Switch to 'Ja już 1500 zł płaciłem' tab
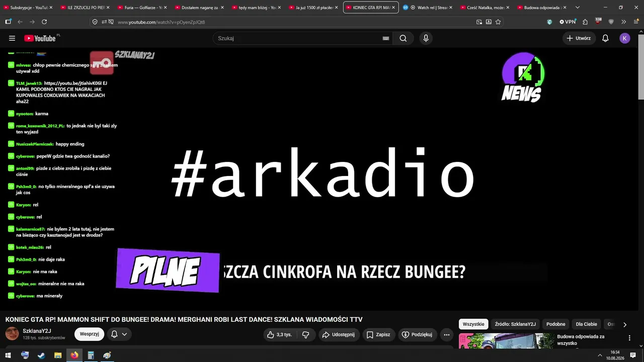644x362 pixels. (x=313, y=8)
